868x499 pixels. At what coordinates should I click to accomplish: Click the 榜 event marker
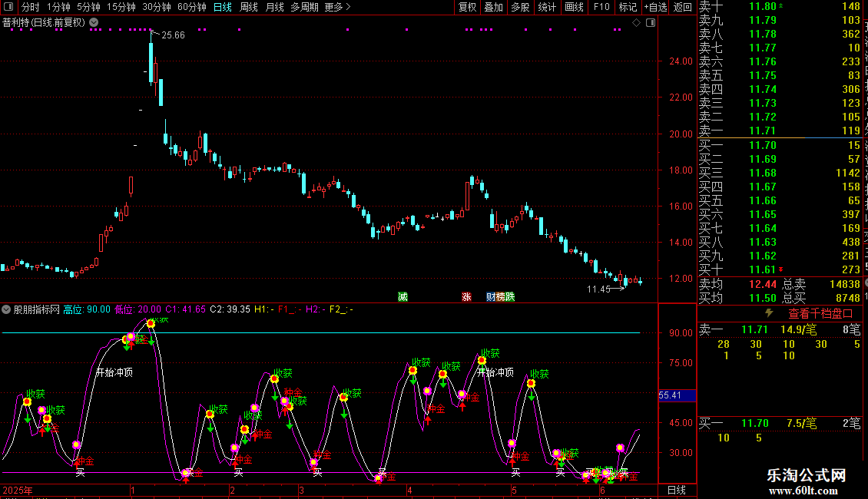(x=500, y=296)
